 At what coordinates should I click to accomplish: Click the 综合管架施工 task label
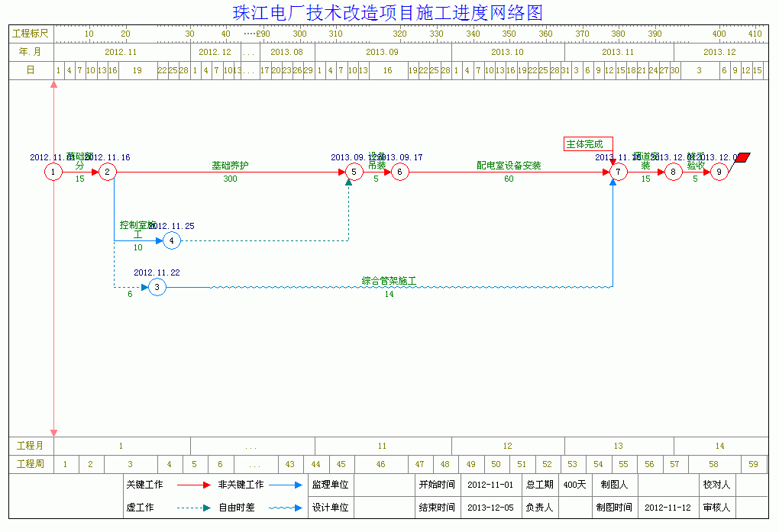389,281
